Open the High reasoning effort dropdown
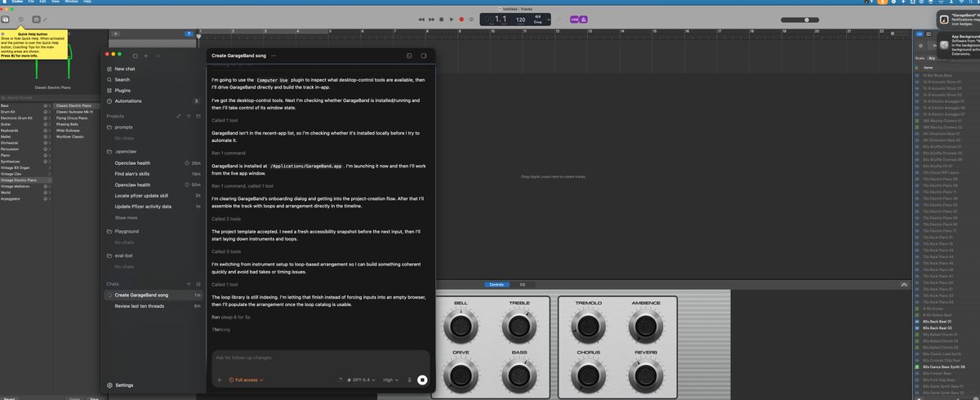The width and height of the screenshot is (980, 400). [x=392, y=380]
